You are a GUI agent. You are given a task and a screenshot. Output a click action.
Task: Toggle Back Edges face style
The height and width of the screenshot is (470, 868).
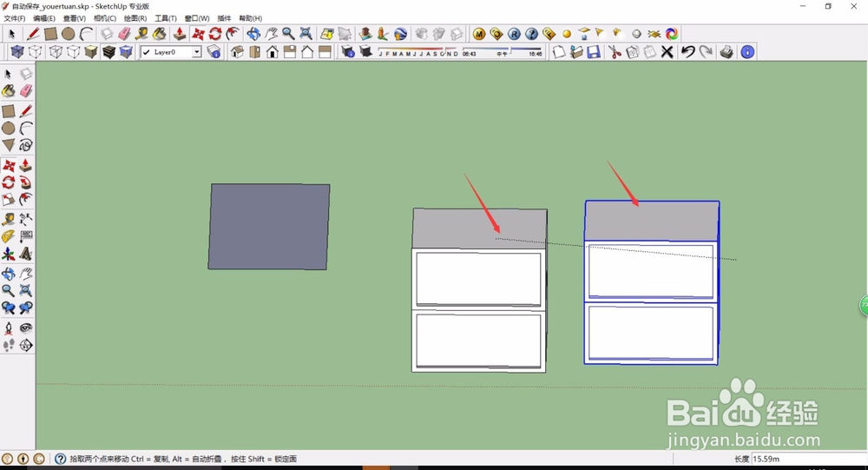click(x=36, y=52)
